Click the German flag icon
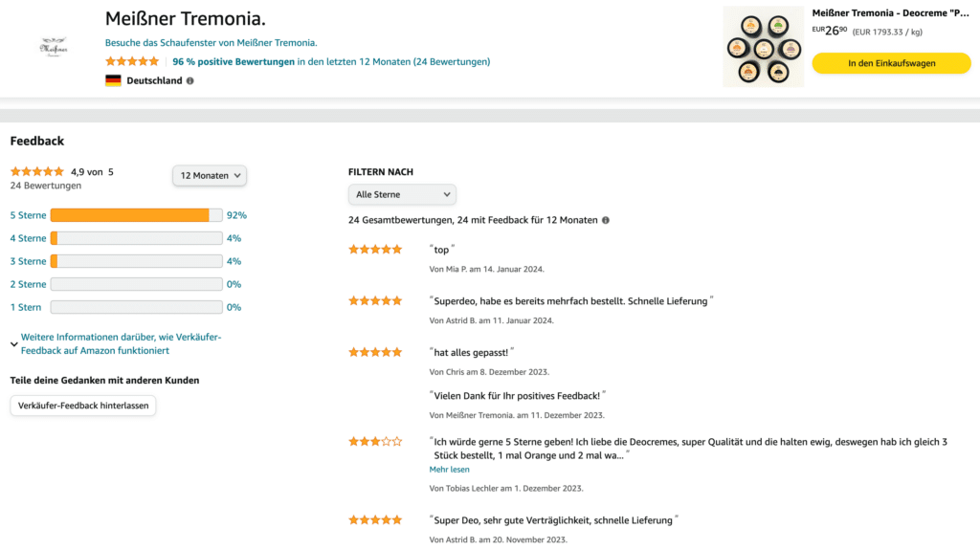 (x=113, y=80)
